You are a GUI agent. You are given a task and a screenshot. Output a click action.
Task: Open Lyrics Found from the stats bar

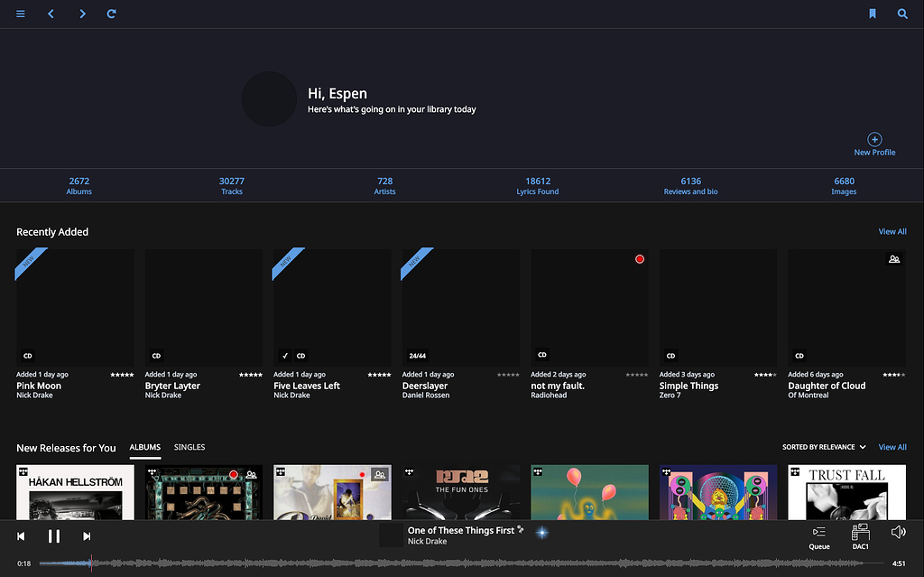point(537,186)
